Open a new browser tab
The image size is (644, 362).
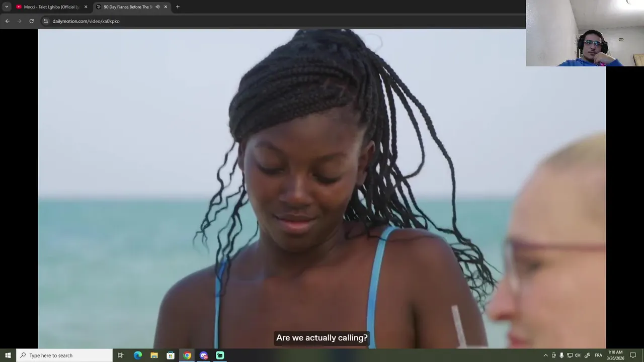tap(178, 7)
